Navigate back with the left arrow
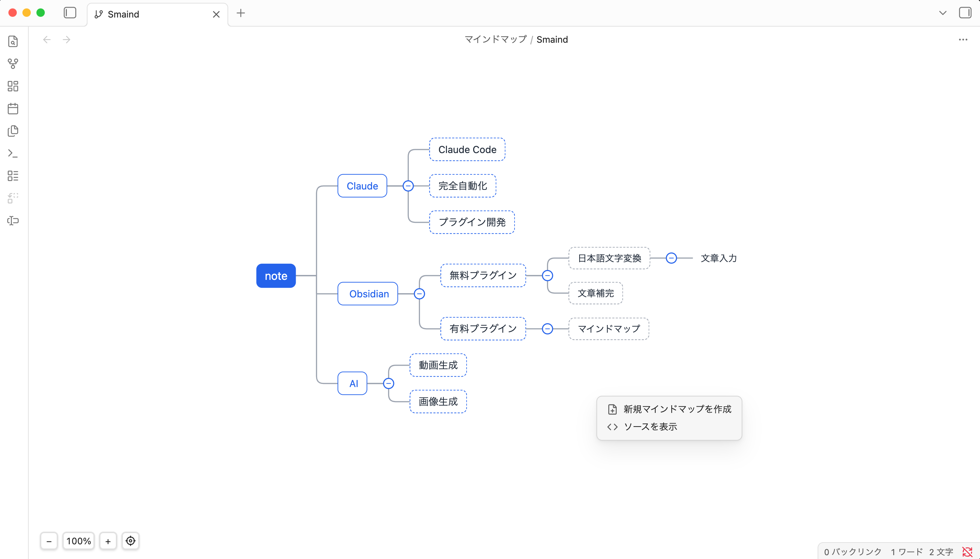Screen dimensions: 980x559 click(47, 40)
